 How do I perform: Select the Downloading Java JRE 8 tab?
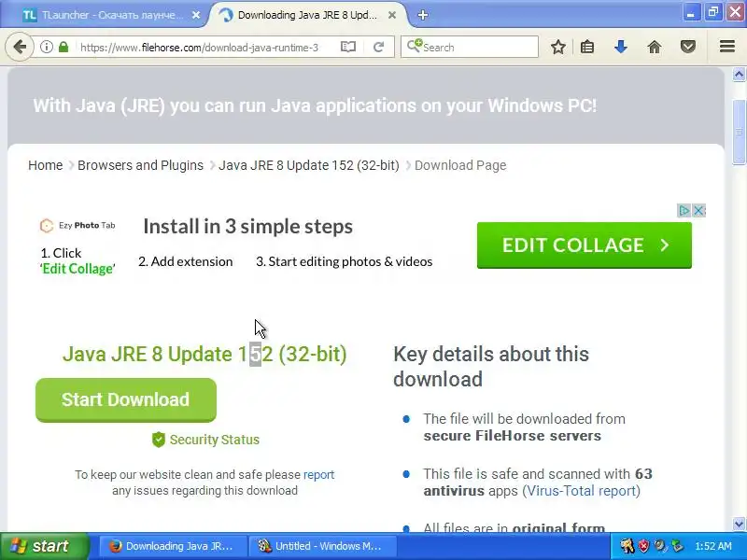[307, 15]
